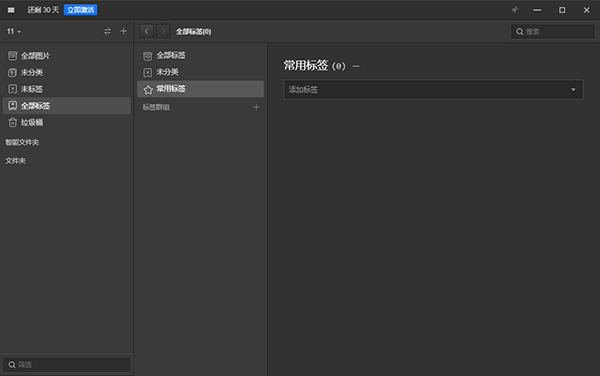The width and height of the screenshot is (600, 376).
Task: Select 未分类 in the tag list panel
Action: (201, 72)
